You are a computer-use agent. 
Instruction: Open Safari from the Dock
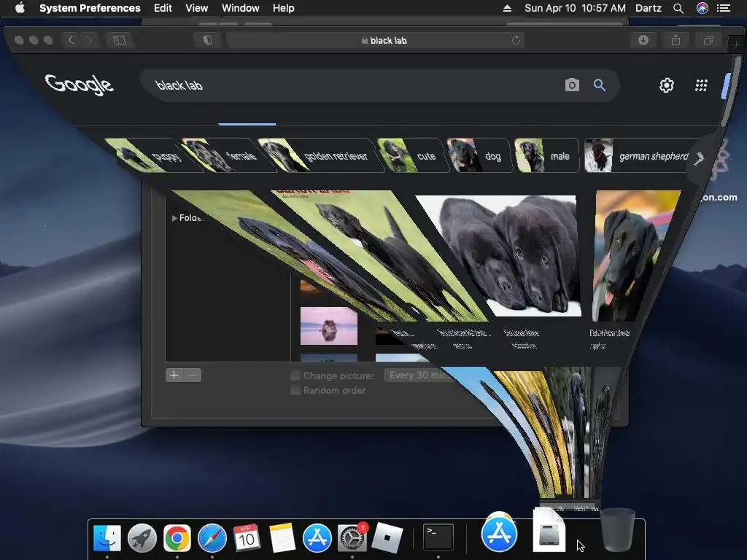(x=212, y=538)
